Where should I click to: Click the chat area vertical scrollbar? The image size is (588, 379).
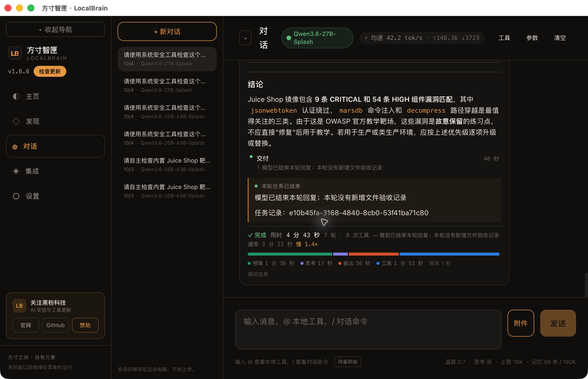pos(586,285)
